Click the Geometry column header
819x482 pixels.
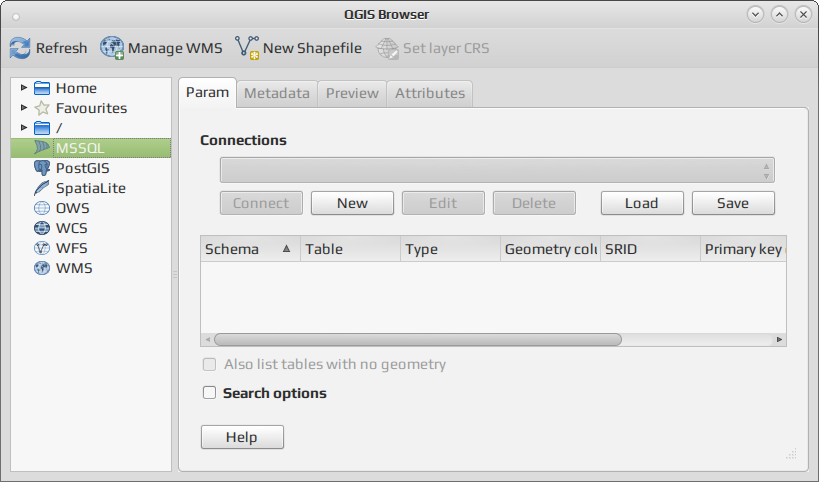click(551, 249)
